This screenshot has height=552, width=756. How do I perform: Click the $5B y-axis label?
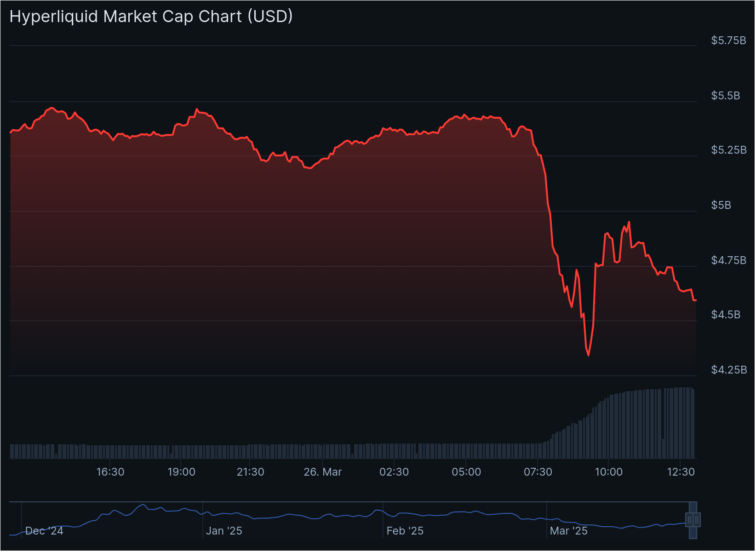click(x=721, y=205)
